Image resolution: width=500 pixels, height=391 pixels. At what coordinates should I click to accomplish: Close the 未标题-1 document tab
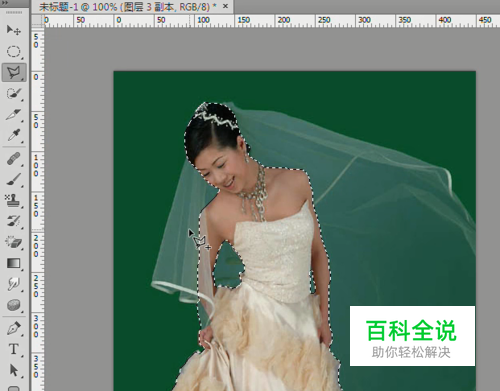pyautogui.click(x=226, y=6)
